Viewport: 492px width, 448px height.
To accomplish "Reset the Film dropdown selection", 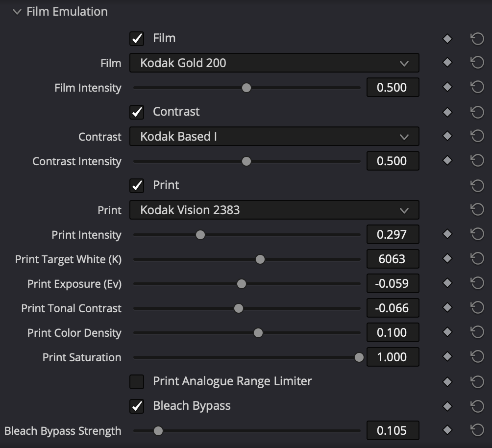I will coord(477,62).
